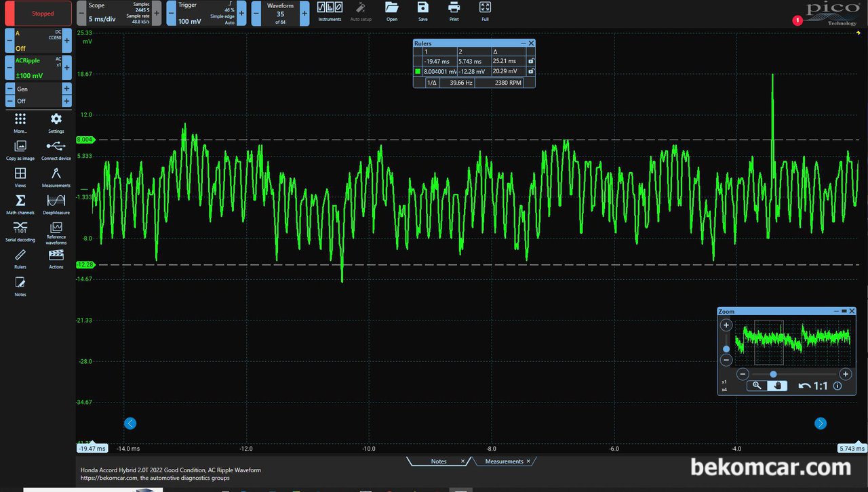Open the Rulers tool in sidebar
Screen dimensions: 868x492
20,258
